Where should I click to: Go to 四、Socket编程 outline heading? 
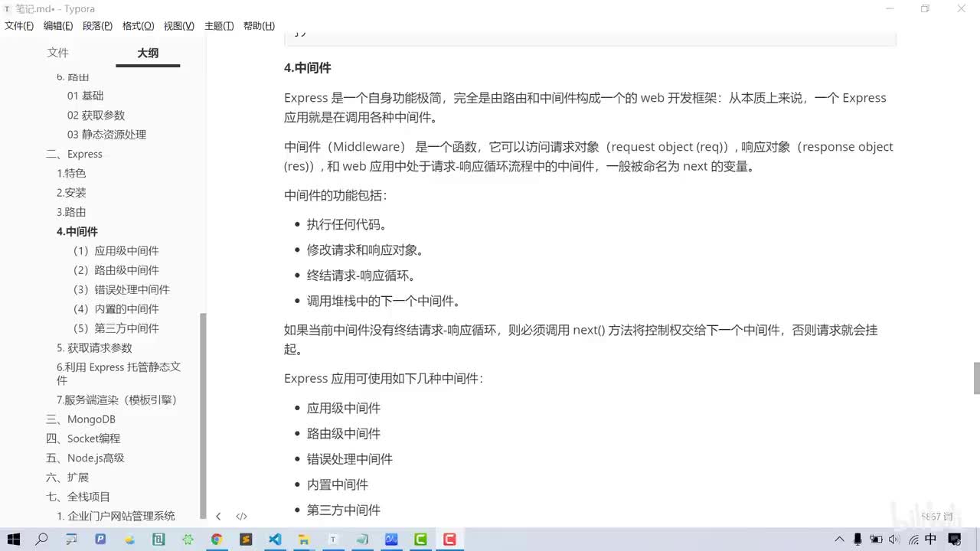[83, 439]
